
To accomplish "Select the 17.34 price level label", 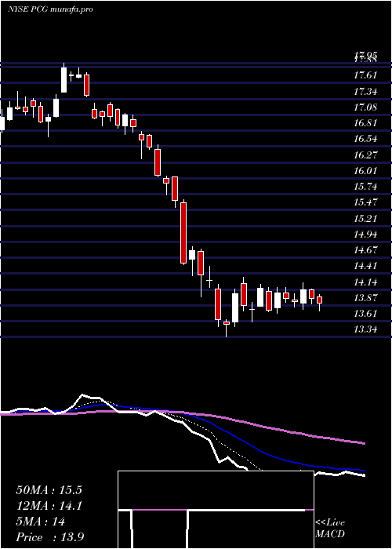I will click(x=365, y=92).
